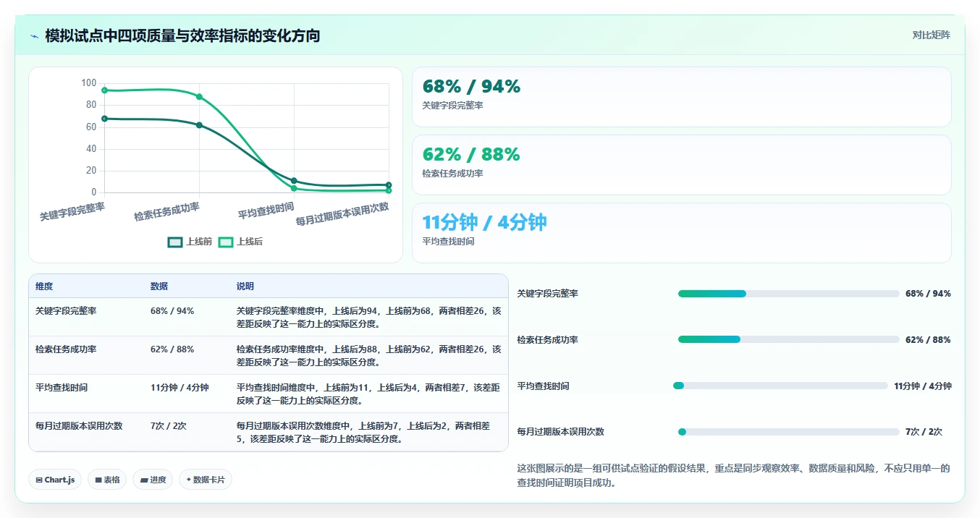Image resolution: width=980 pixels, height=518 pixels.
Task: Click the 检索任务成功率 chart axis label
Action: (166, 211)
